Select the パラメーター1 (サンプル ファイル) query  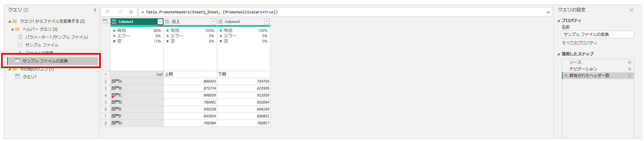tap(57, 37)
